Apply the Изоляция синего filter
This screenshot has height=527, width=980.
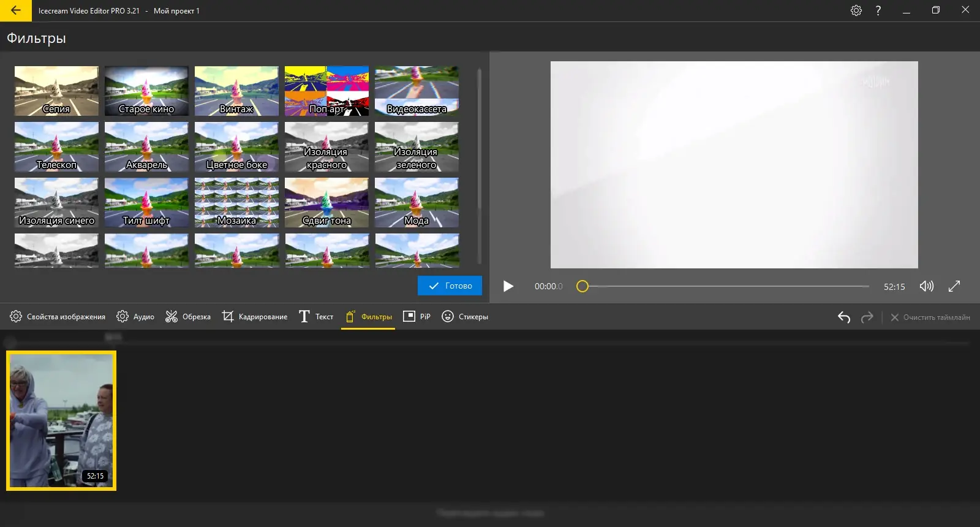click(x=56, y=203)
